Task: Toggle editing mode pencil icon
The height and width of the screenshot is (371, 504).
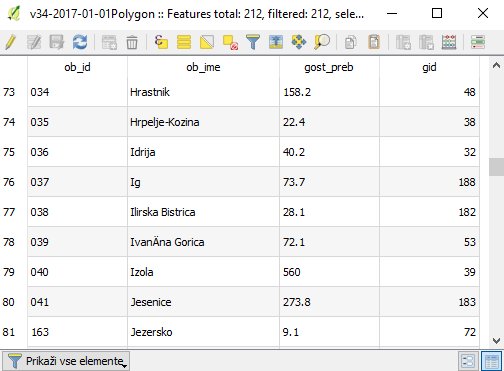Action: (x=11, y=42)
